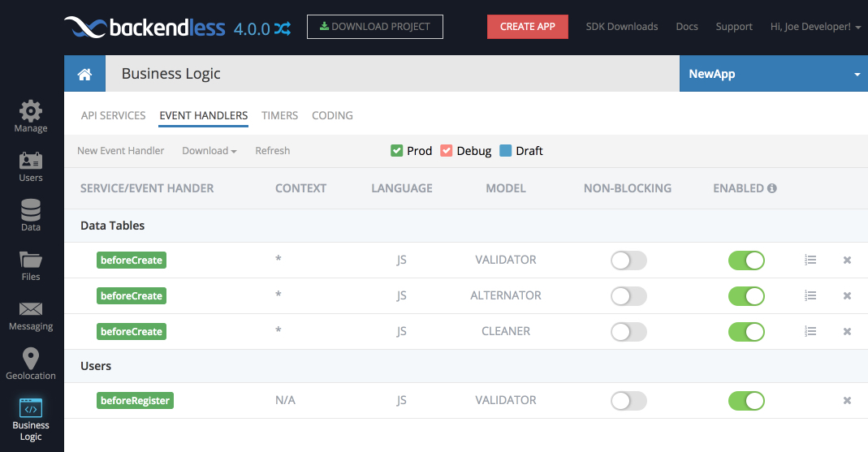Disable the VALIDATOR beforeCreate handler

(746, 260)
